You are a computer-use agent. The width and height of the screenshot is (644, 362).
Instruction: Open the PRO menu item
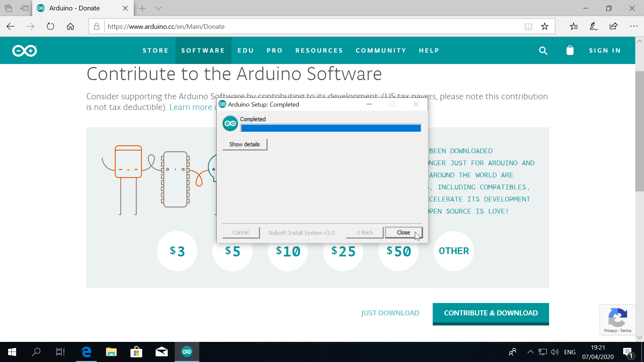(275, 51)
